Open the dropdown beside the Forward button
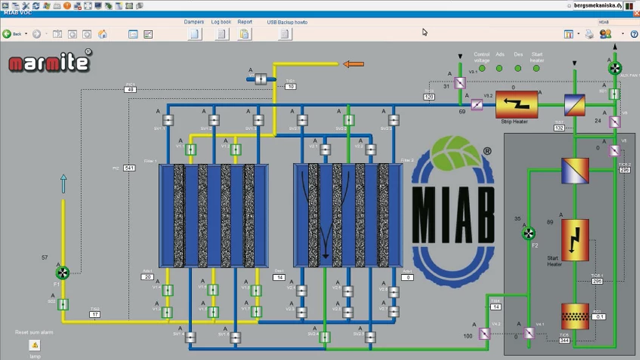 (46, 34)
